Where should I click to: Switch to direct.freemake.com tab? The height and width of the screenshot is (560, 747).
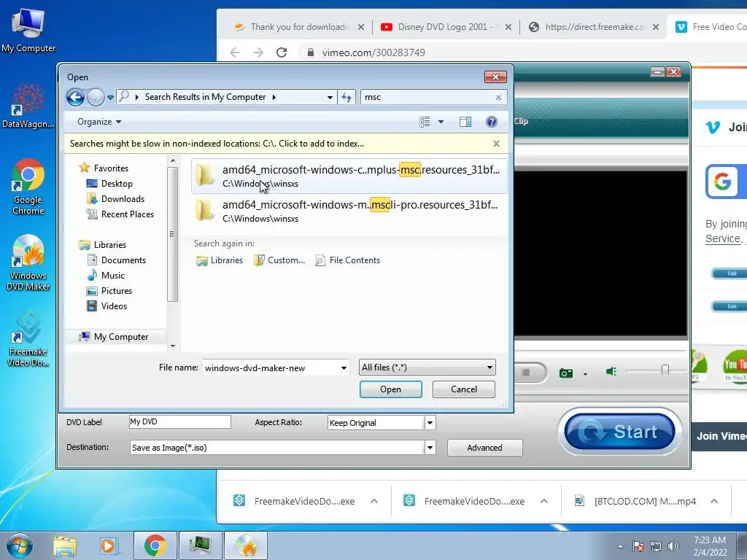coord(593,27)
